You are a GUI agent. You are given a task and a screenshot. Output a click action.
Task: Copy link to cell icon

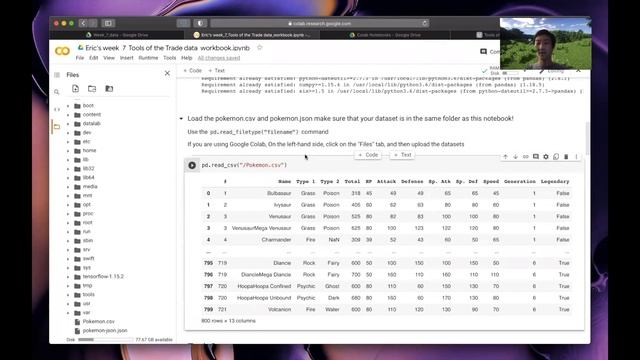pyautogui.click(x=526, y=157)
